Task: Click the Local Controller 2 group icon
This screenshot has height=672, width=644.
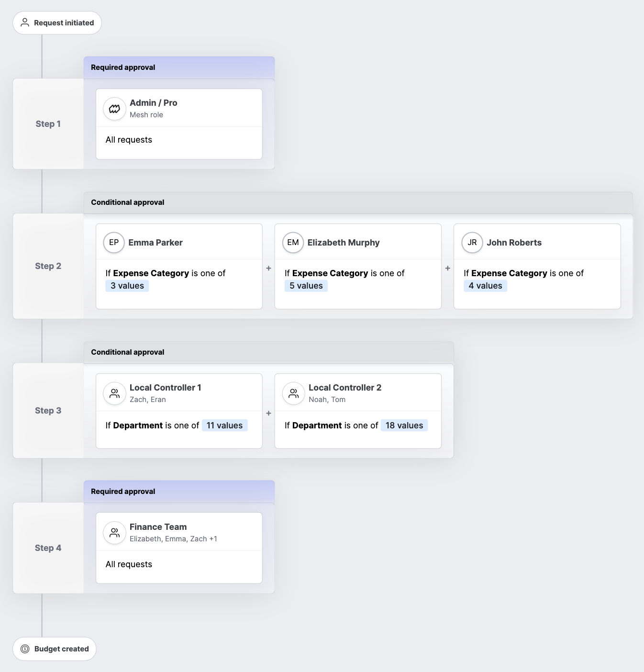Action: tap(294, 393)
